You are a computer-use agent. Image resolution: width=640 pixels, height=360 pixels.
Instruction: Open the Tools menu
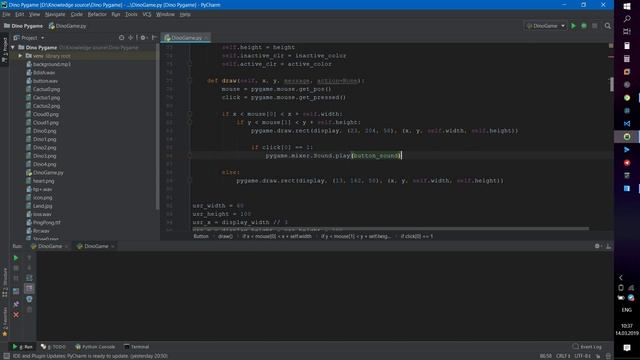131,14
